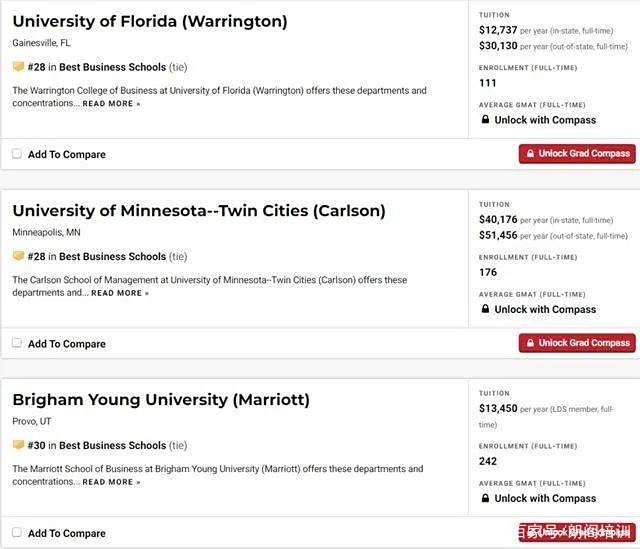
Task: Click Best Business Schools link in Brigham Young ranking
Action: pyautogui.click(x=113, y=445)
